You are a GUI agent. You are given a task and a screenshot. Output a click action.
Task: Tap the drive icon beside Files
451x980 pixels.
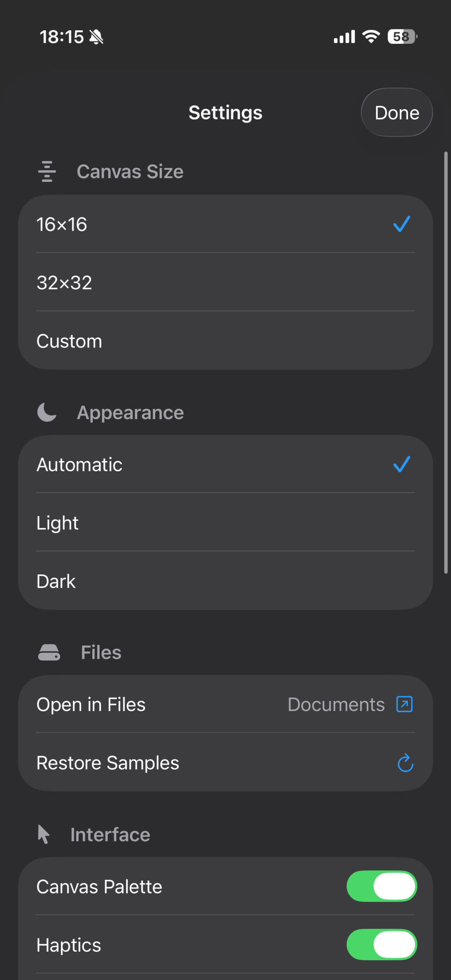(x=49, y=653)
